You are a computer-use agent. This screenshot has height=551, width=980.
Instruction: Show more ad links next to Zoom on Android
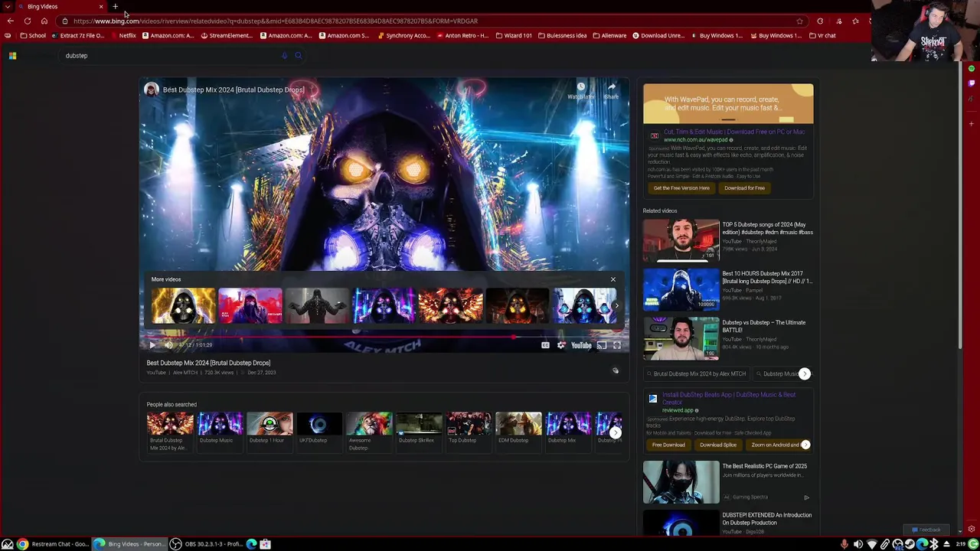(x=805, y=445)
